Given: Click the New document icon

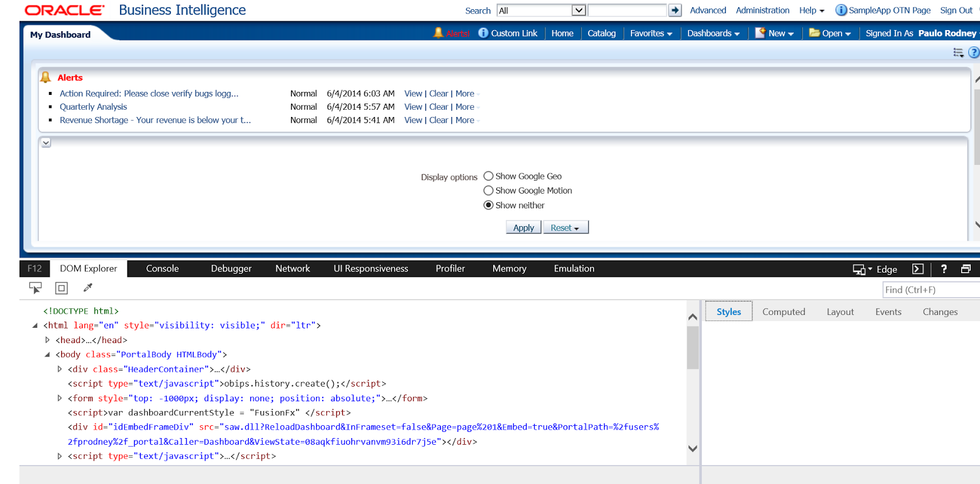Looking at the screenshot, I should [760, 33].
